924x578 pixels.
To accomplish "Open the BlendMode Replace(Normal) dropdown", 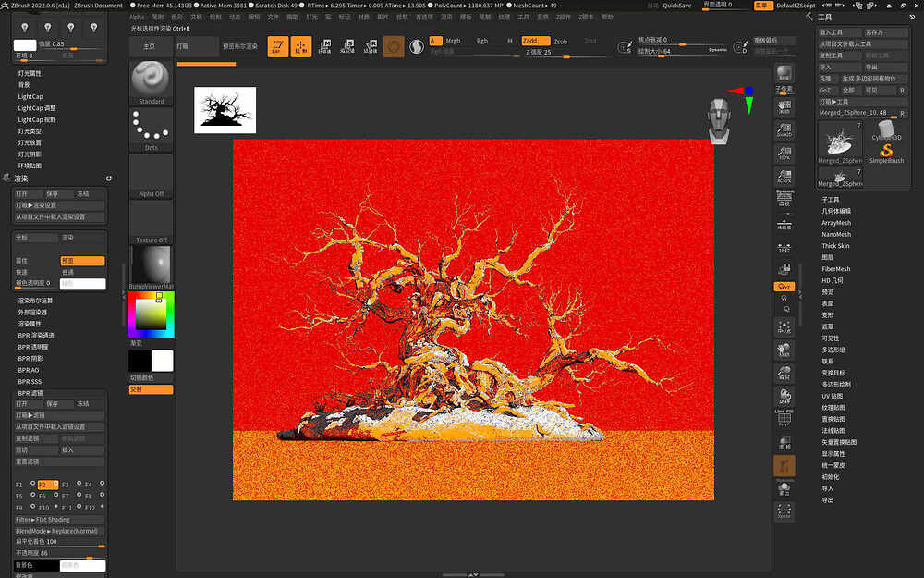I will [59, 531].
